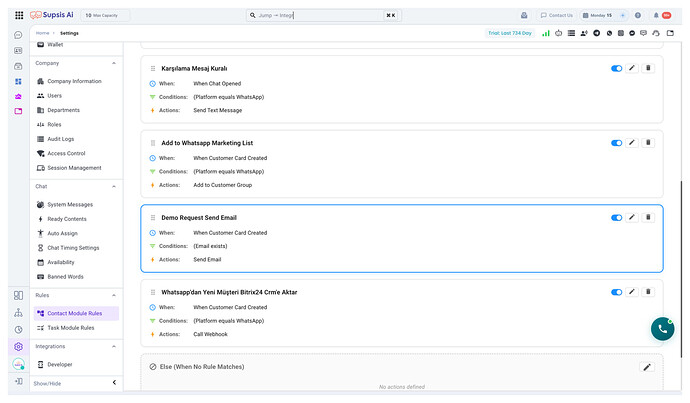Screen dimensions: 690x403
Task: Open the magenta crown icon in left rail
Action: pyautogui.click(x=18, y=96)
